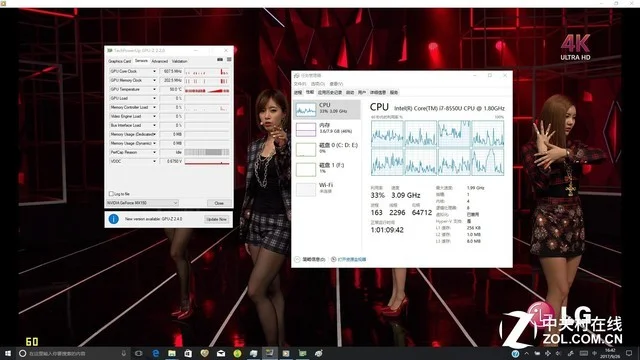Click the Task View taskbar icon
The height and width of the screenshot is (360, 640).
click(139, 353)
